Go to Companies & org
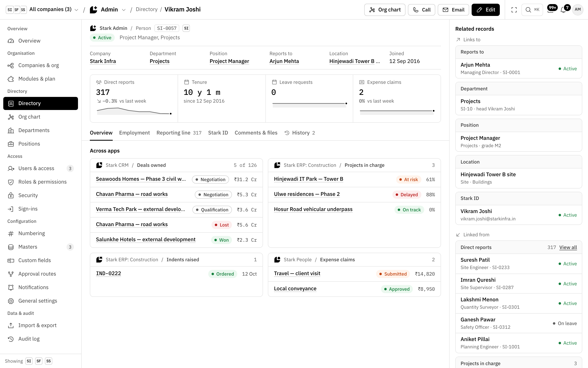The image size is (588, 368). coord(41,65)
